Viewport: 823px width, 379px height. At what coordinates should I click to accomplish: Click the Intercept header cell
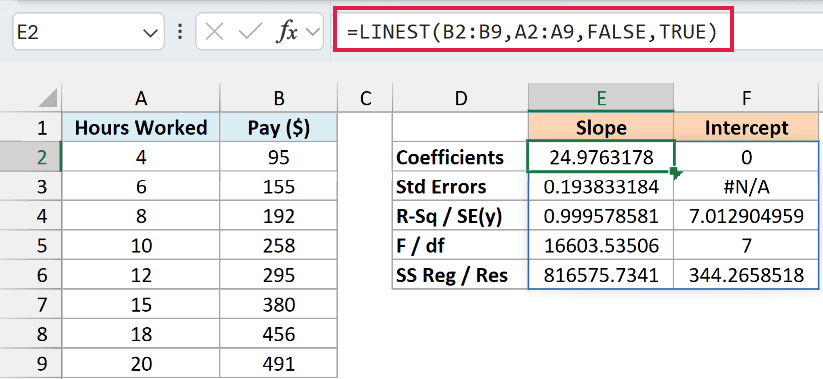746,128
